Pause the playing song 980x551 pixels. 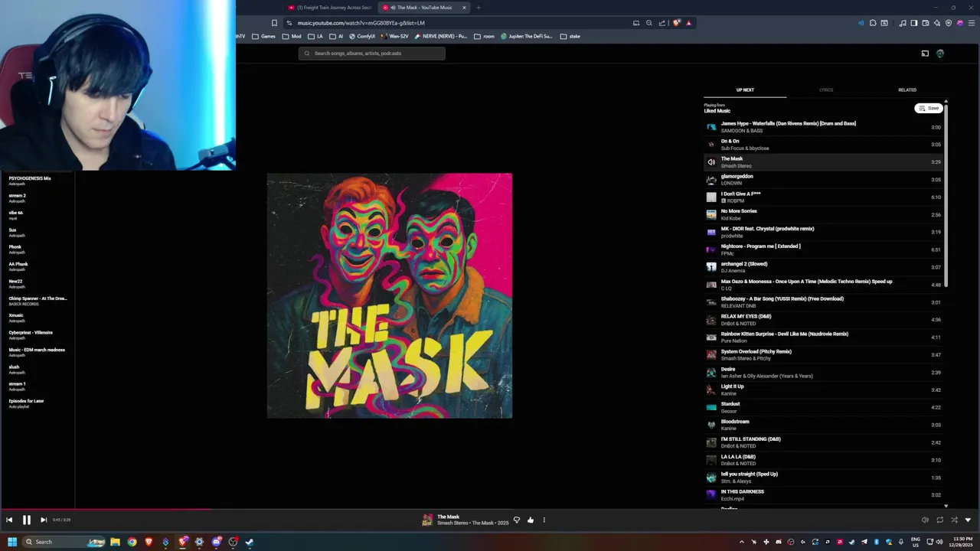pyautogui.click(x=26, y=520)
